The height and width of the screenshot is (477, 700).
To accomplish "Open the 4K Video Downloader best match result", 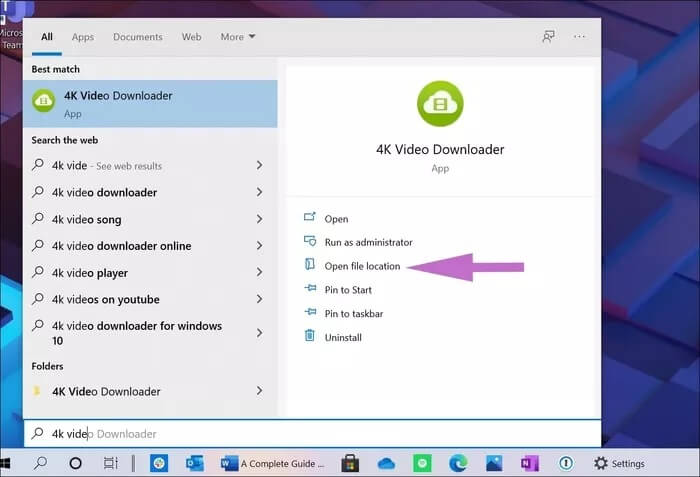I will (x=150, y=104).
